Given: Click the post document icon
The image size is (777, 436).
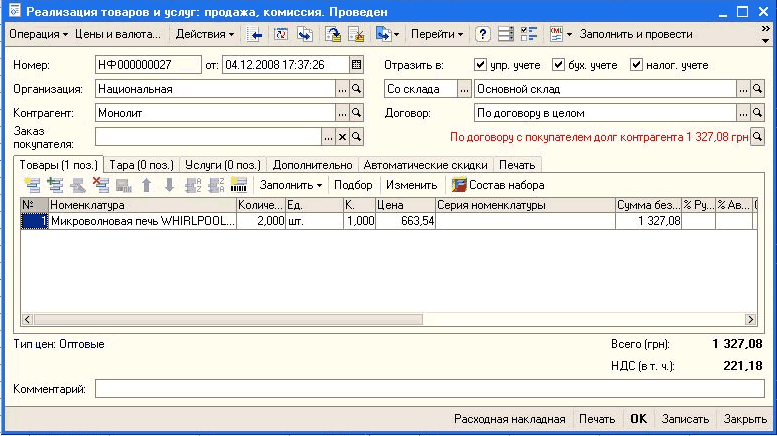Looking at the screenshot, I should tap(333, 34).
